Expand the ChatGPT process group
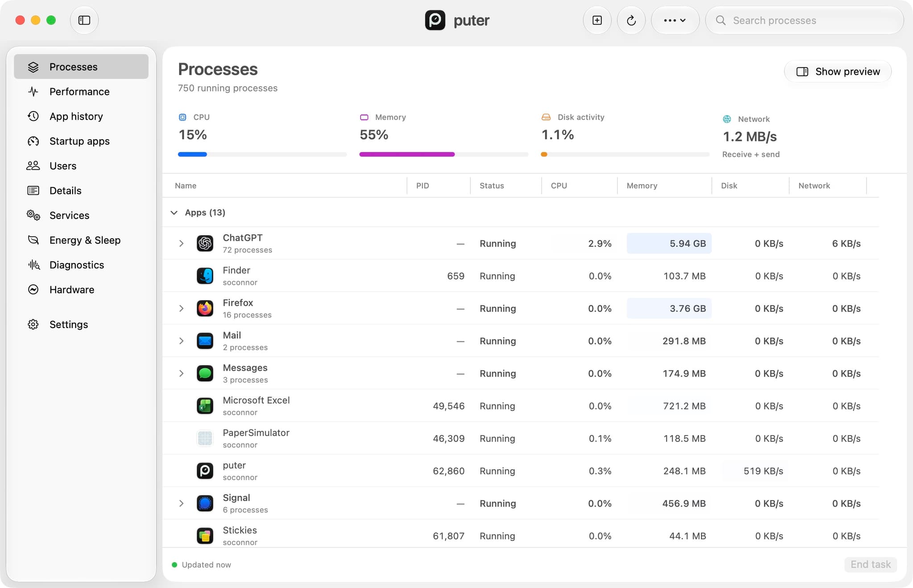This screenshot has width=913, height=588. [x=181, y=243]
